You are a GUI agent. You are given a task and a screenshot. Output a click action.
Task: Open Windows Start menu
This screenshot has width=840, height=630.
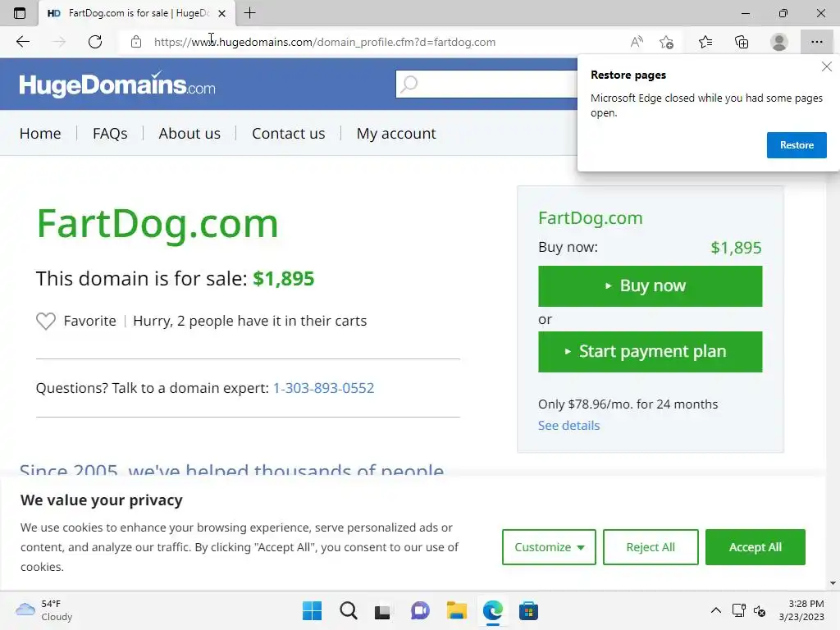[x=312, y=610]
